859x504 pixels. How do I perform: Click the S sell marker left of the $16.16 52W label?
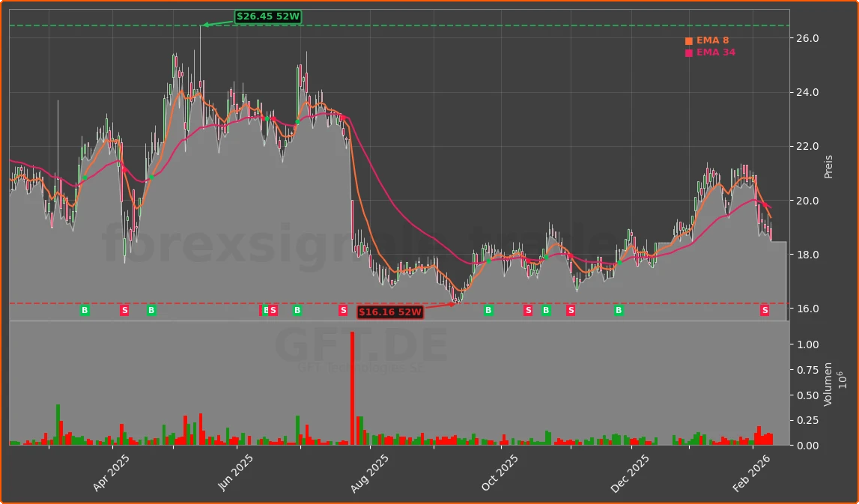(x=344, y=310)
